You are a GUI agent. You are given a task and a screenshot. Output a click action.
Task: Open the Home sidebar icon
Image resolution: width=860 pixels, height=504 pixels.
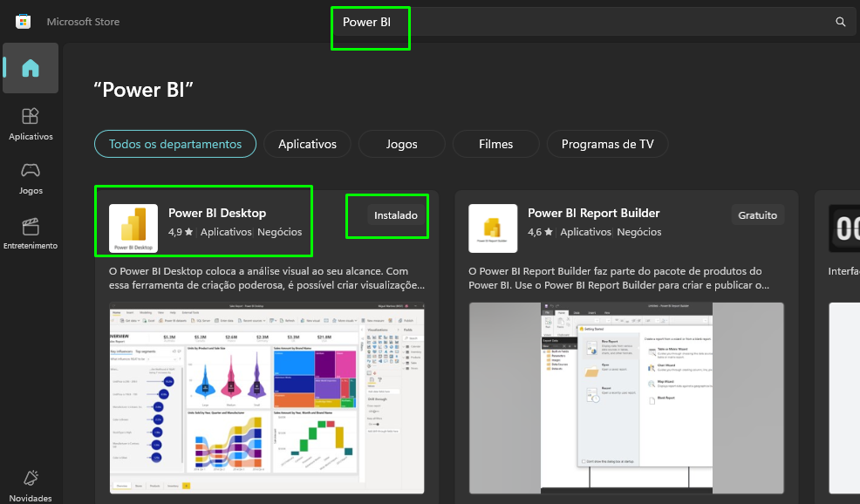coord(31,68)
